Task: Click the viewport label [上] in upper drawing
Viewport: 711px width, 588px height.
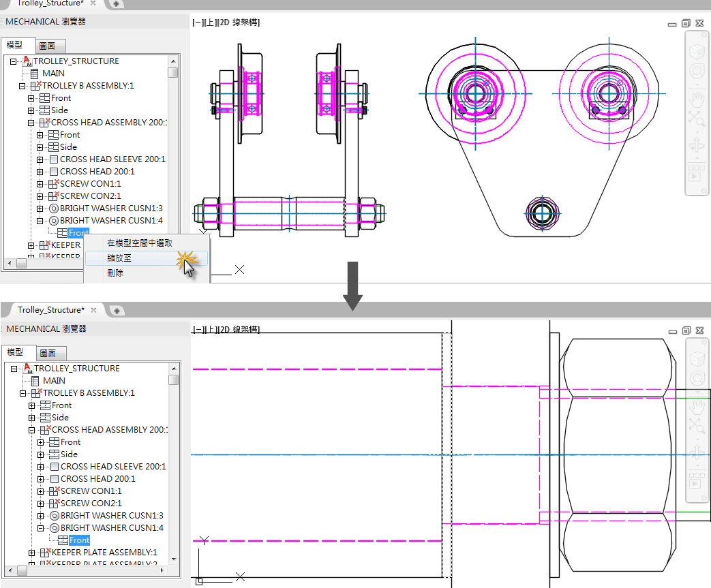Action: [x=211, y=22]
